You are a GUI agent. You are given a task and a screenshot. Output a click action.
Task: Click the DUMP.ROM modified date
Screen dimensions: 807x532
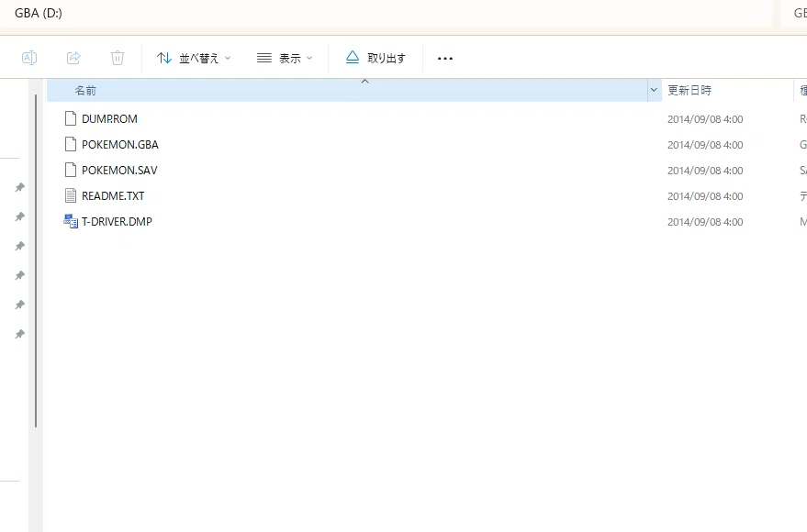tap(705, 119)
